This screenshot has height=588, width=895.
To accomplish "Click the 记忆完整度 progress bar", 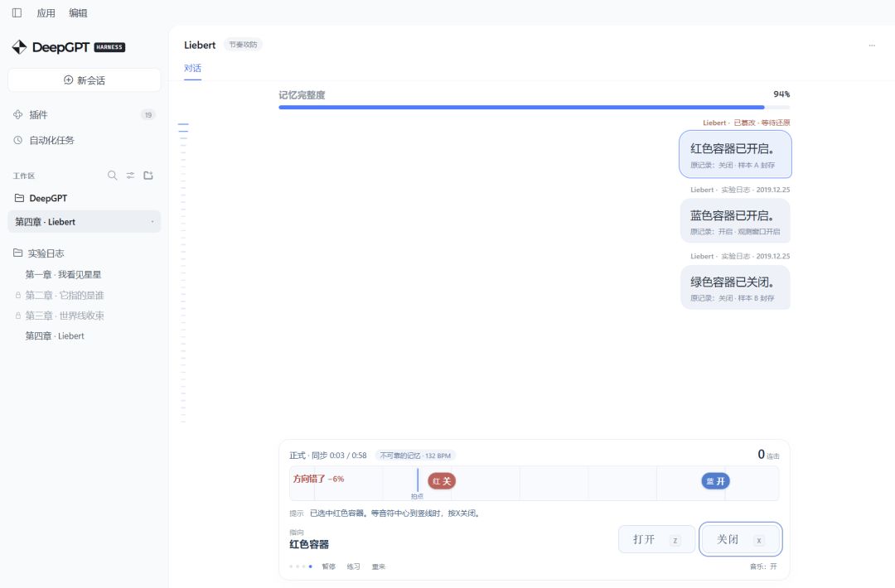I will 535,107.
